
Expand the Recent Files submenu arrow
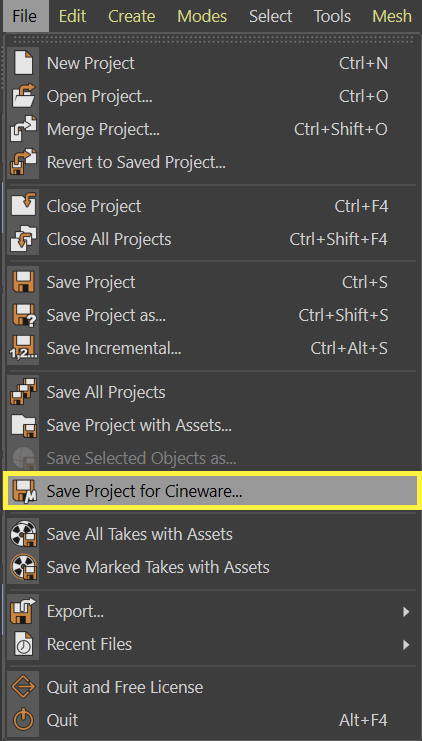pyautogui.click(x=405, y=644)
